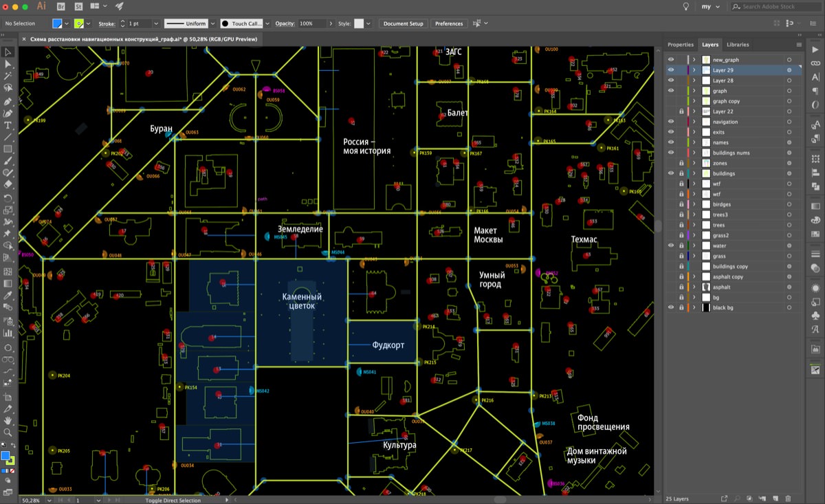
Task: Switch to the Properties tab
Action: pos(680,44)
